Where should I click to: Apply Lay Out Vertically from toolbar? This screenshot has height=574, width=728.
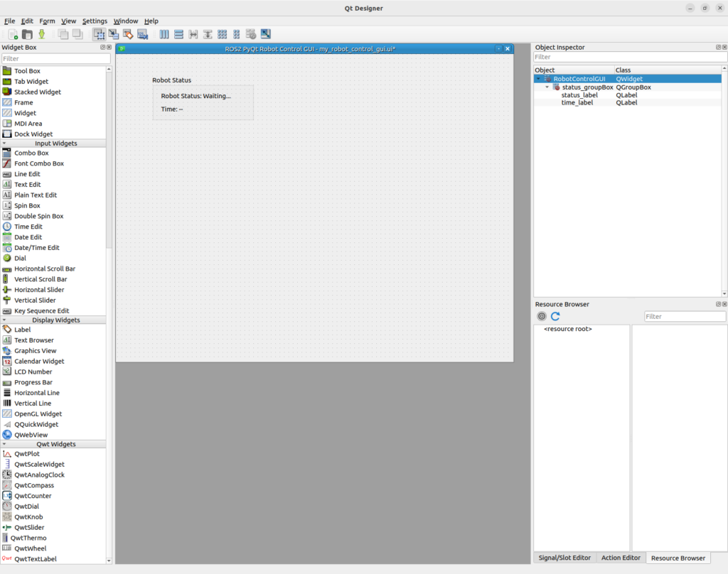(178, 34)
